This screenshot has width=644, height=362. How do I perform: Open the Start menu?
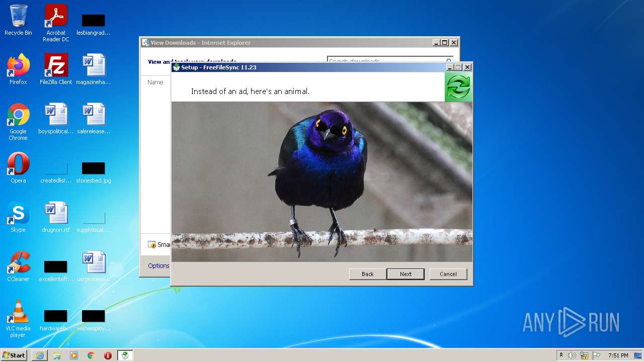point(14,355)
